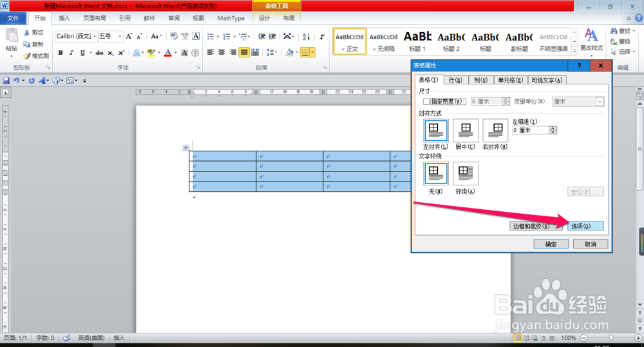This screenshot has height=347, width=644.
Task: Select 右对齐 table alignment option
Action: pos(495,130)
